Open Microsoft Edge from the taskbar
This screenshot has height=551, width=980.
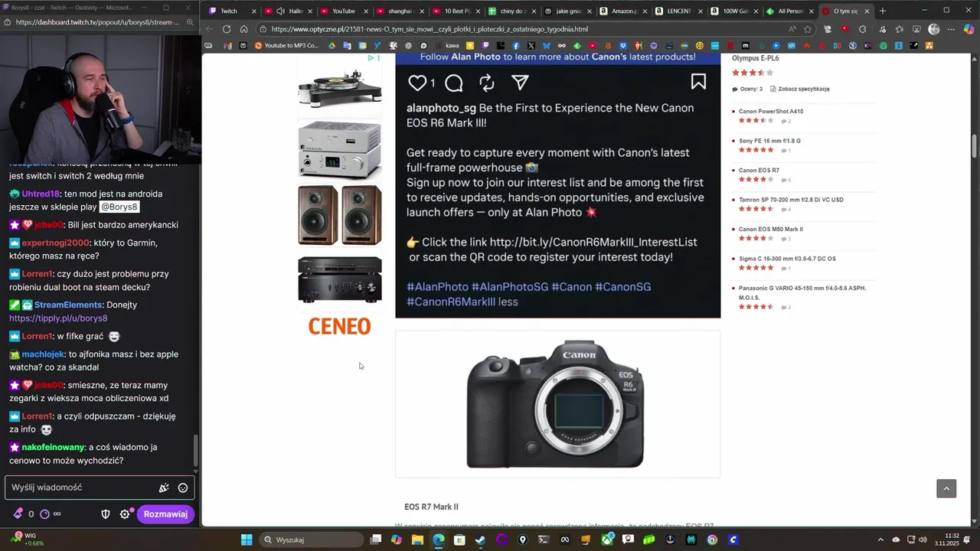[x=438, y=540]
